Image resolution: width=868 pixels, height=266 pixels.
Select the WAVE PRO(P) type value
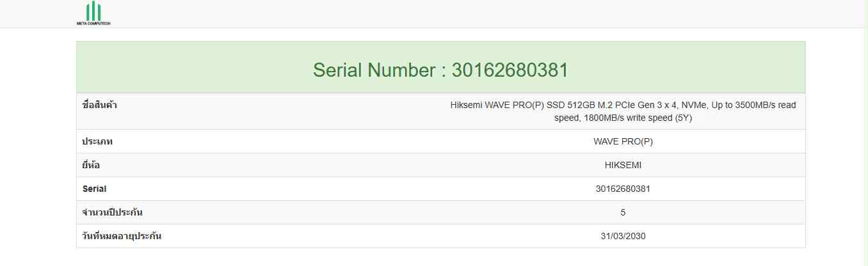point(623,141)
